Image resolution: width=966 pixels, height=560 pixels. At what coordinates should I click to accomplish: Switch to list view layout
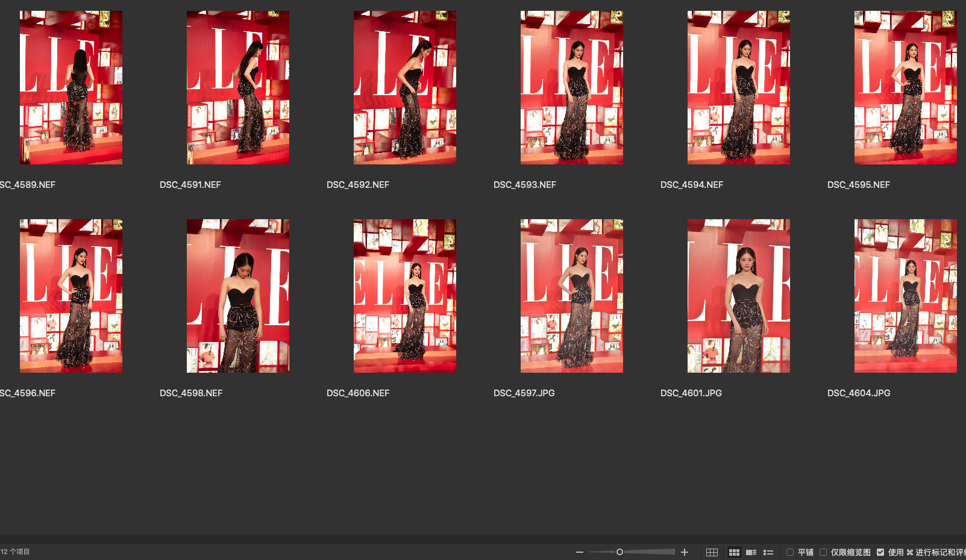point(768,552)
